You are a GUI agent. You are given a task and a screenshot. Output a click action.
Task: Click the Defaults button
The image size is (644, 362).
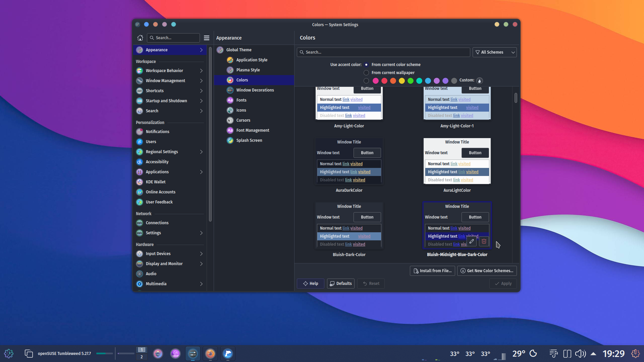(x=341, y=284)
